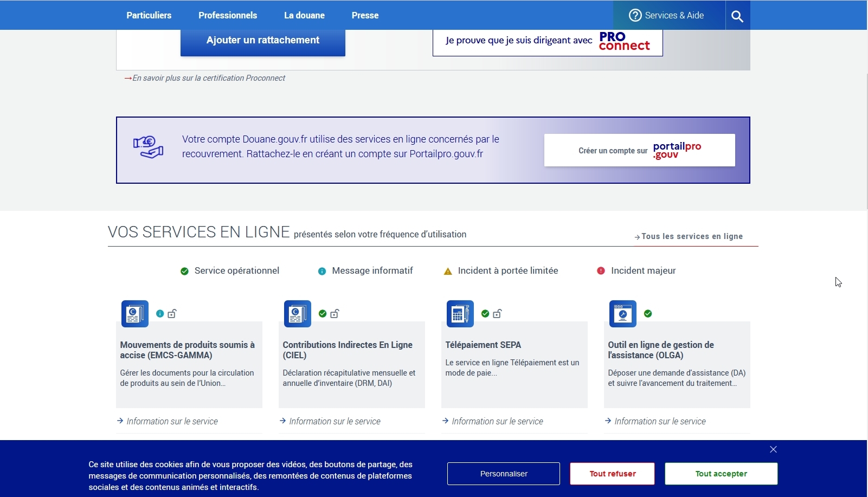Open the Professionnels menu
This screenshot has height=497, width=868.
coord(228,15)
